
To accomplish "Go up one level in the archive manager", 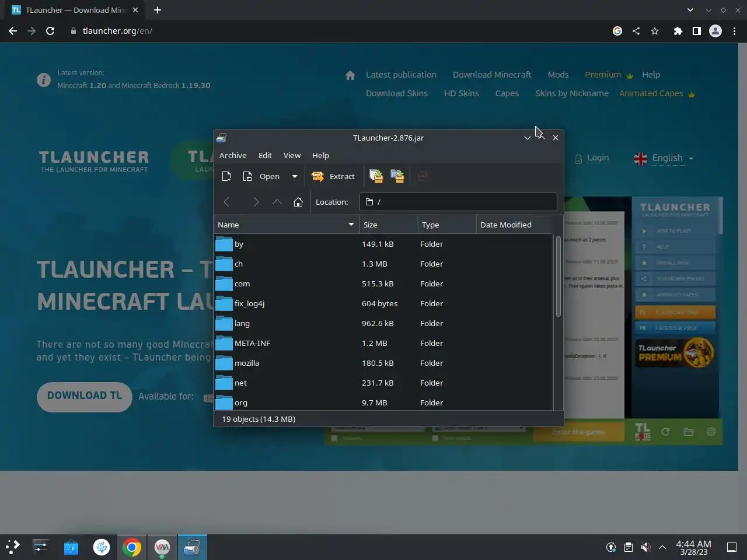I will pyautogui.click(x=277, y=202).
